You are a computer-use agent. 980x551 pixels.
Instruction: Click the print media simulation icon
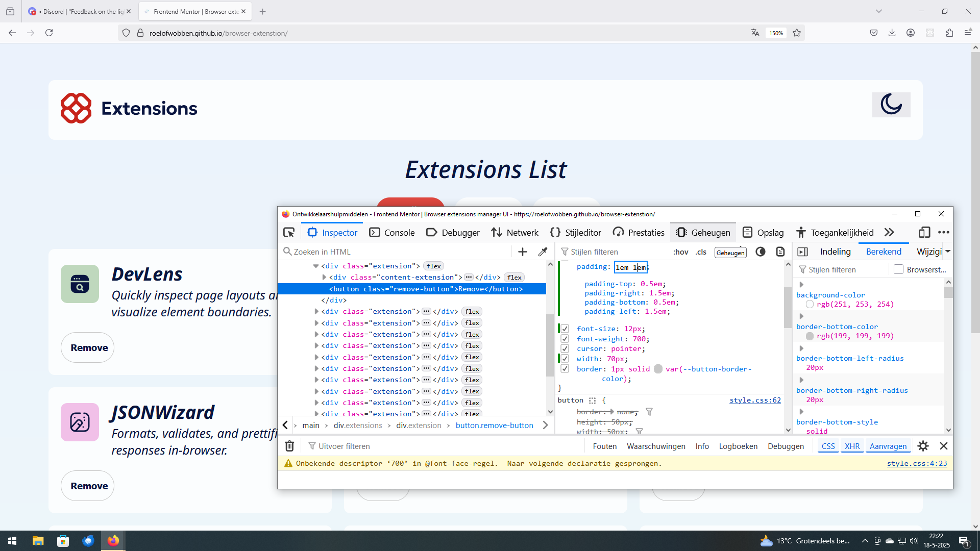tap(780, 252)
